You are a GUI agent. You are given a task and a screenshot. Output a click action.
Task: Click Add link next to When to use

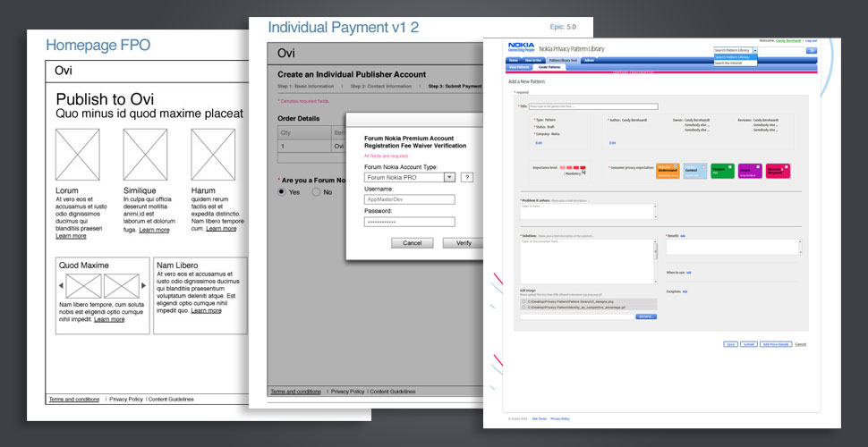pyautogui.click(x=689, y=273)
